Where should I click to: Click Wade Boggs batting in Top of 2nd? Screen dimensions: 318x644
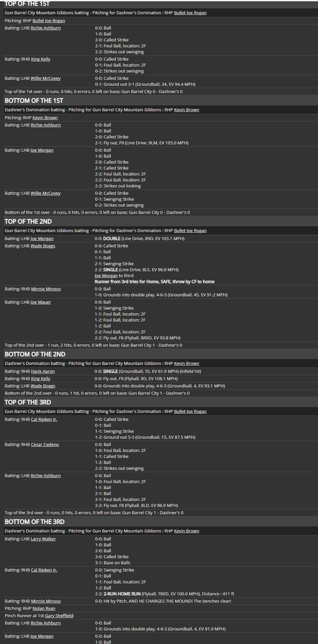click(x=43, y=246)
